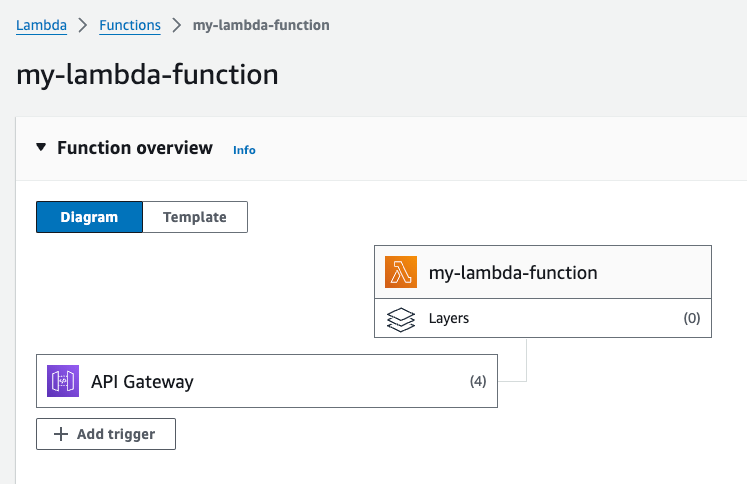The height and width of the screenshot is (484, 747).
Task: Click the plus icon in Add trigger
Action: pos(61,434)
